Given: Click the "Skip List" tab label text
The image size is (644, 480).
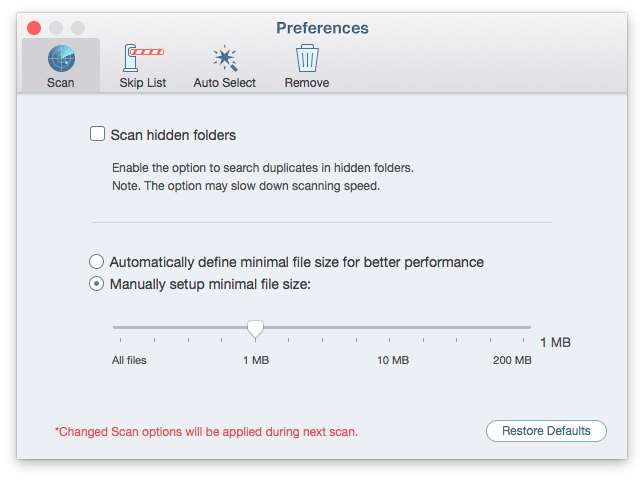Looking at the screenshot, I should pyautogui.click(x=143, y=83).
